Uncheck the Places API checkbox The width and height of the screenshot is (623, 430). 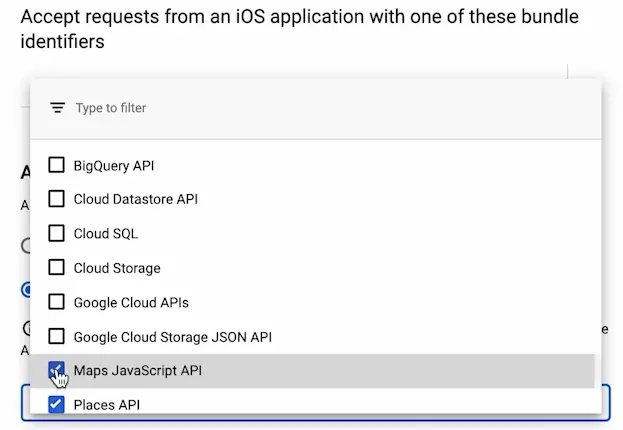tap(56, 405)
